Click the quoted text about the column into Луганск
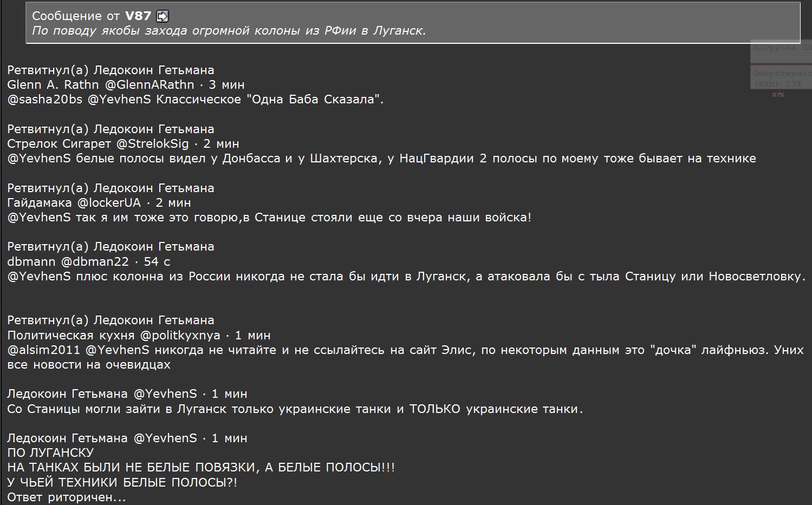 229,31
